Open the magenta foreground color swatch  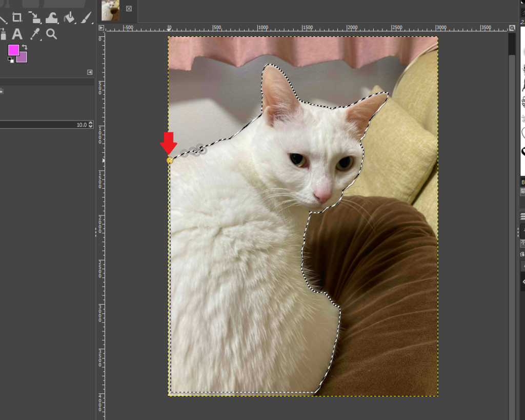coord(13,50)
